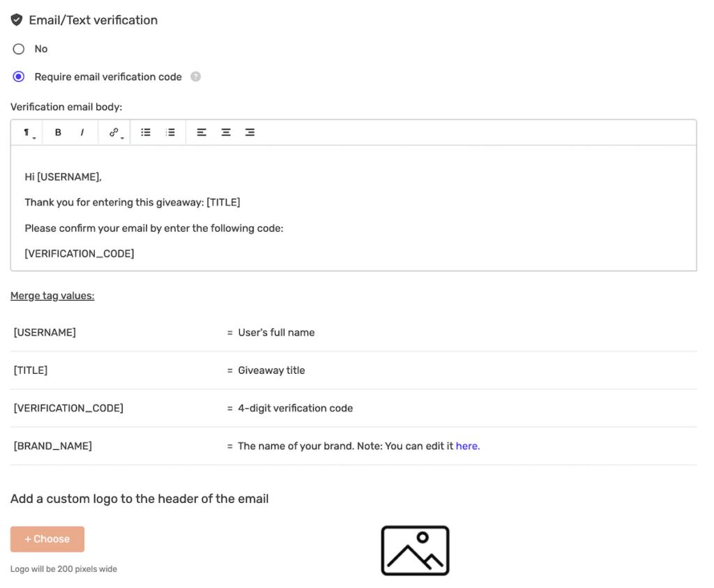Follow the "here" link to edit brand
714x588 pixels.
tap(467, 446)
